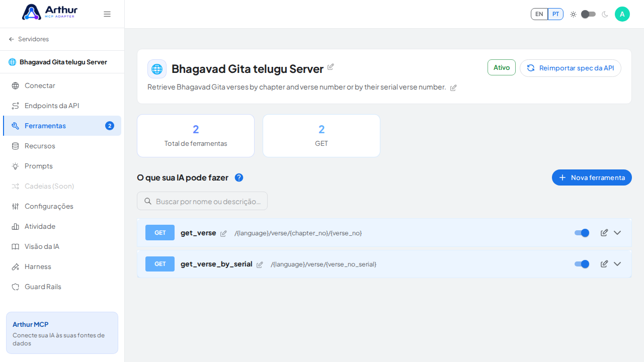Screen dimensions: 644x362
Task: Click the Ativo status badge
Action: click(x=502, y=67)
